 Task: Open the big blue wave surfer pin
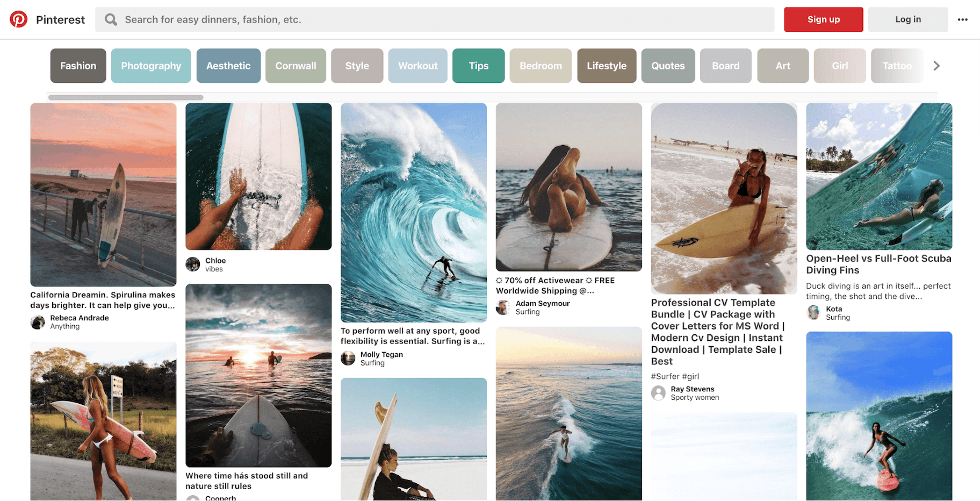[x=414, y=212]
